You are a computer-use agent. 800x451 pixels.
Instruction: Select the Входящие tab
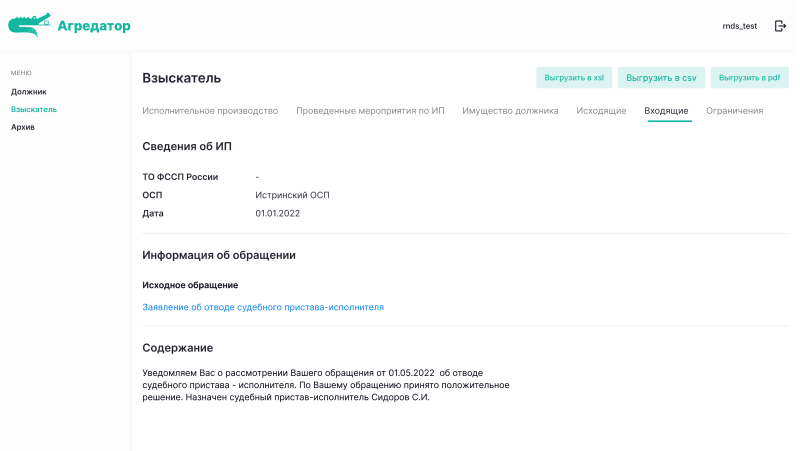(x=666, y=111)
